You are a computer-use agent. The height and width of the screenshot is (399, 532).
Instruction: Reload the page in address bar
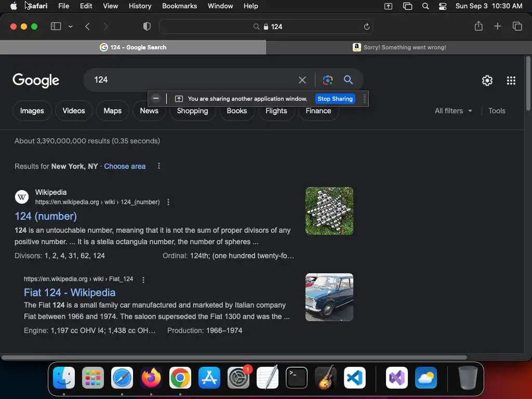[x=366, y=26]
